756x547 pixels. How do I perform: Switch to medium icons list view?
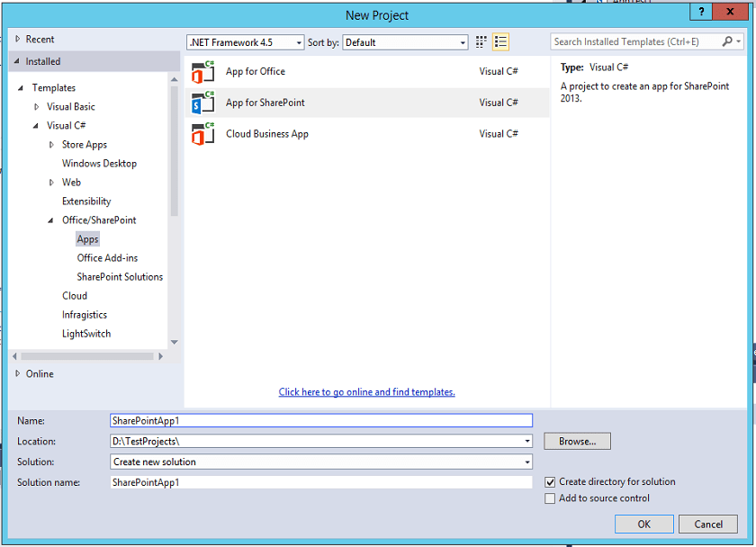coord(501,42)
